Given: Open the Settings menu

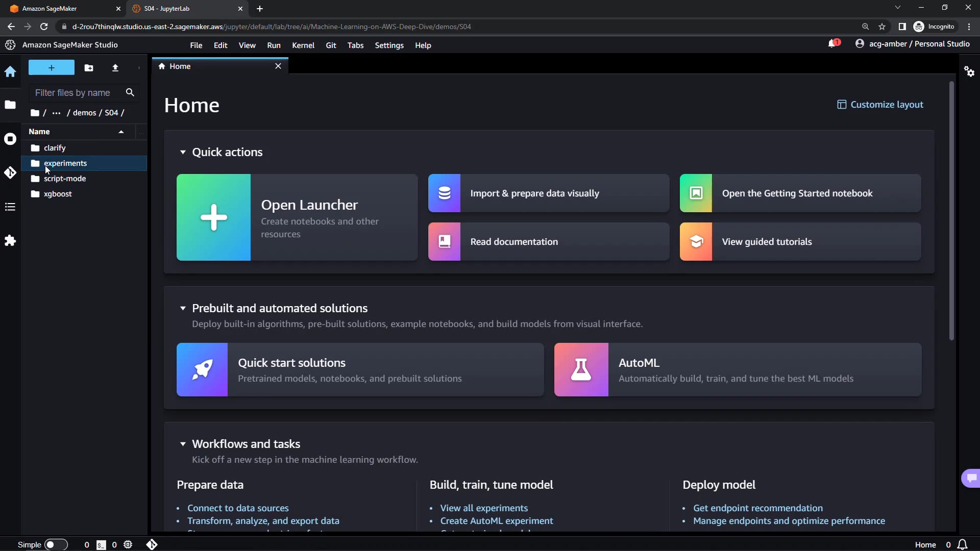Looking at the screenshot, I should point(389,45).
